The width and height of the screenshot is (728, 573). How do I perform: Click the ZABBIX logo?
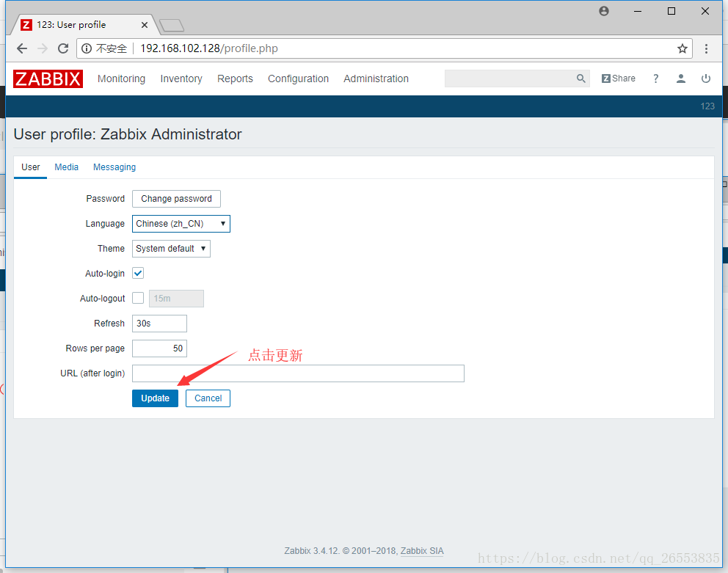coord(48,79)
